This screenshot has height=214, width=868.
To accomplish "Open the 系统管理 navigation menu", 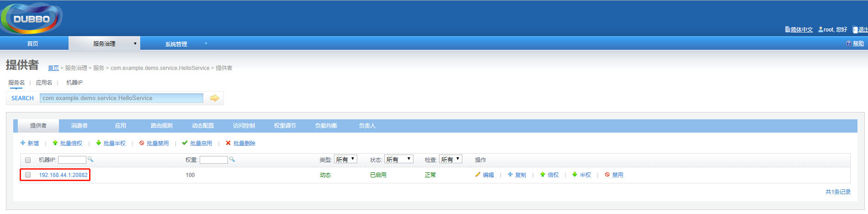I will 176,44.
